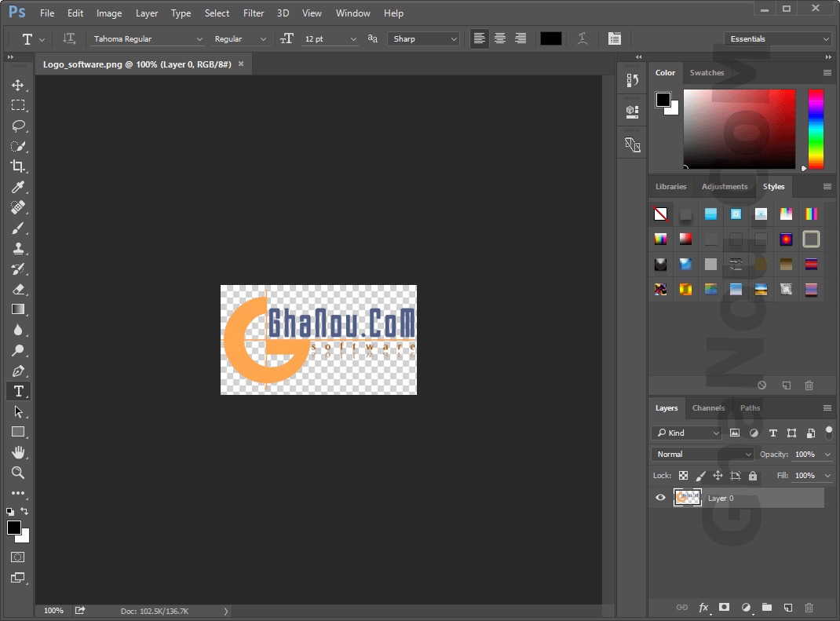Screen dimensions: 840x621
Task: Open the Sharp anti-aliasing dropdown
Action: [x=423, y=39]
